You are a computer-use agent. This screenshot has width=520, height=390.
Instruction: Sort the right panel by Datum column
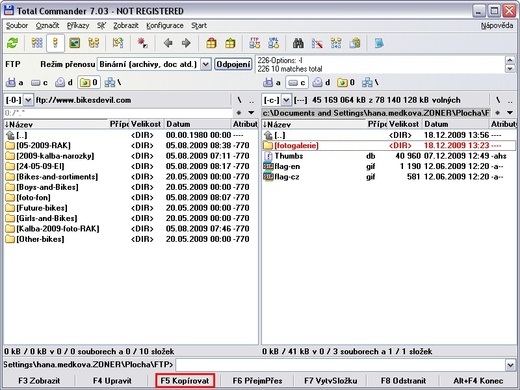(x=455, y=124)
